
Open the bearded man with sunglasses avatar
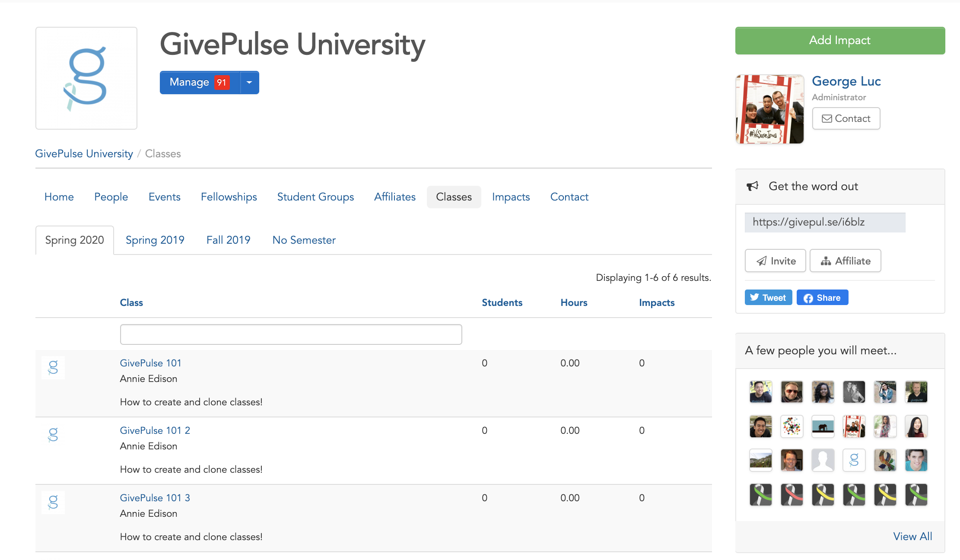coord(792,392)
